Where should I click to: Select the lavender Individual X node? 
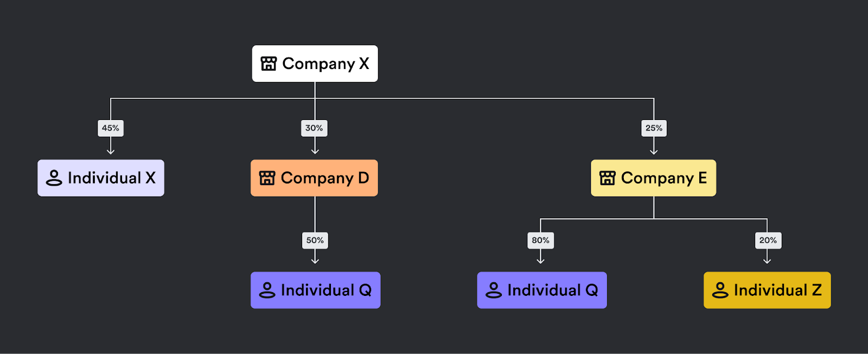pos(101,178)
